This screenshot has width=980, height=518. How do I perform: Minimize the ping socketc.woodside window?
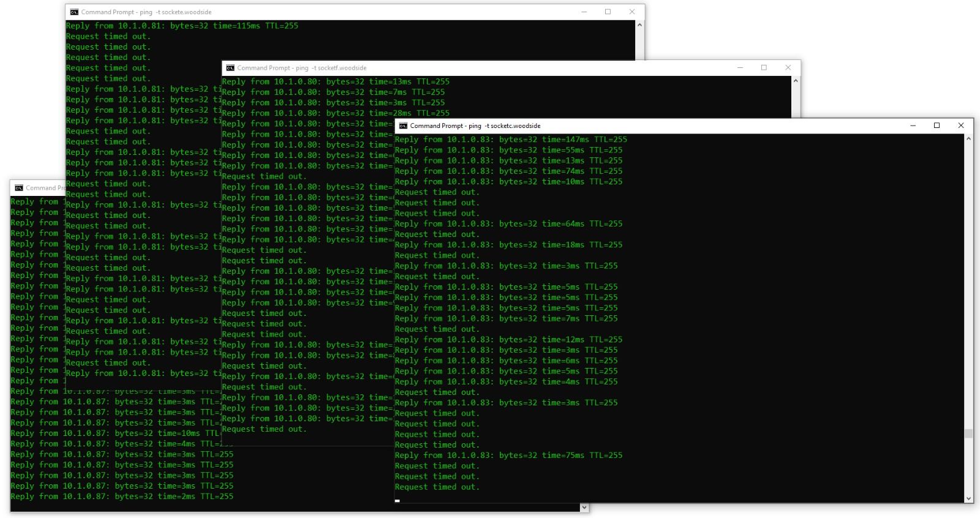913,126
